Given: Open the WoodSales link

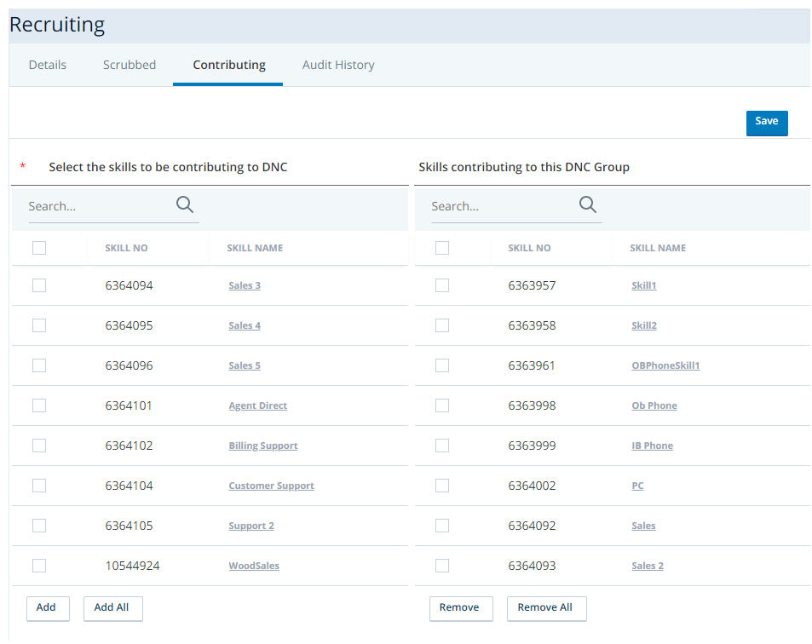Looking at the screenshot, I should pos(254,566).
